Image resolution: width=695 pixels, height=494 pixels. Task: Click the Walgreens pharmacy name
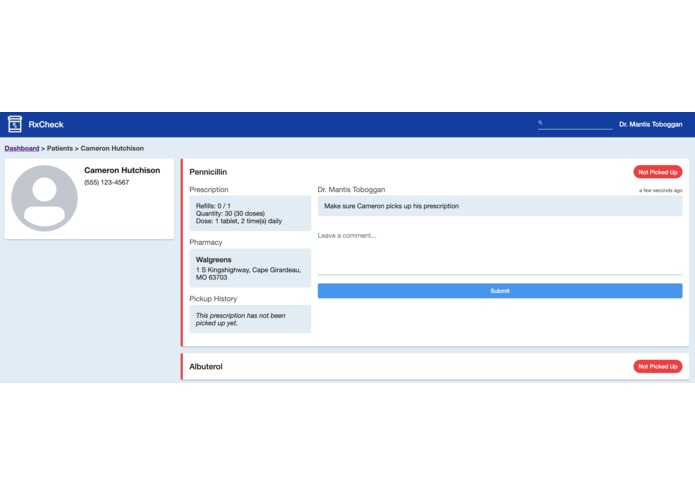coord(214,260)
